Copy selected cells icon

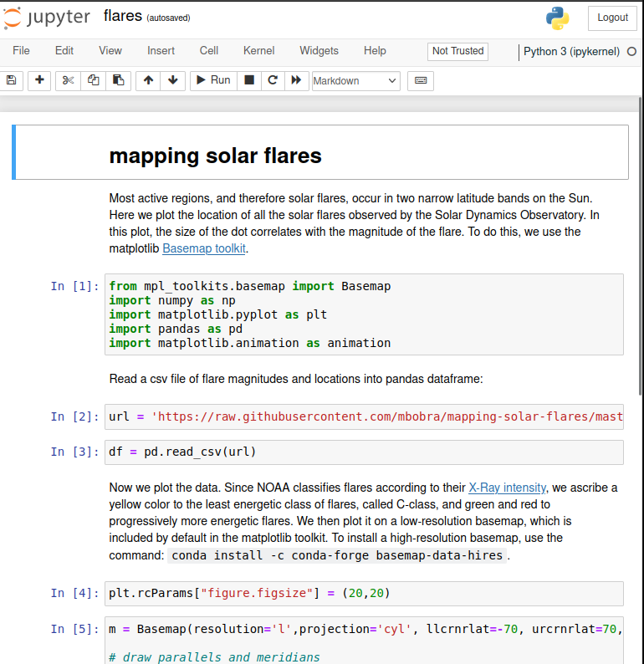[93, 80]
